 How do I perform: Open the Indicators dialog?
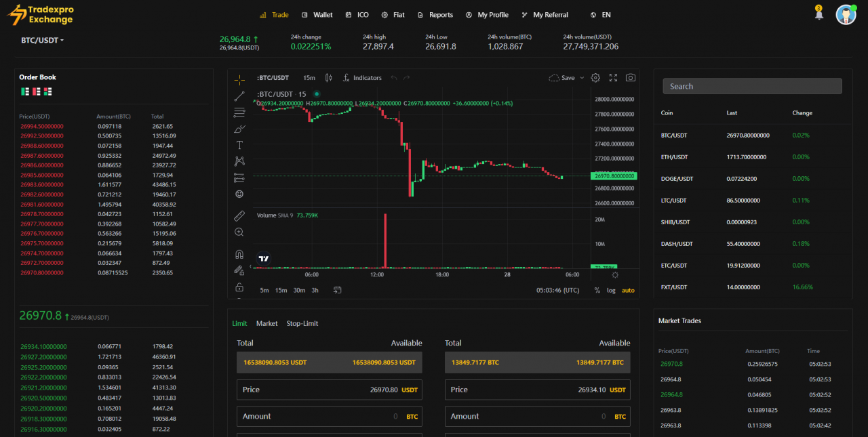click(362, 78)
